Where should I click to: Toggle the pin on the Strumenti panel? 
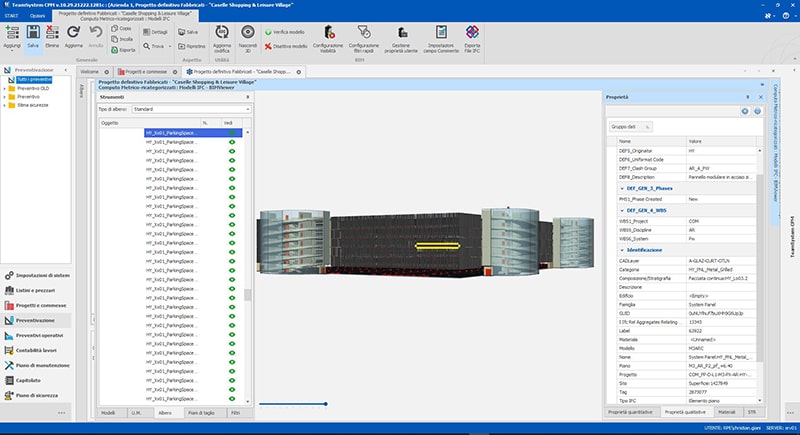(248, 97)
